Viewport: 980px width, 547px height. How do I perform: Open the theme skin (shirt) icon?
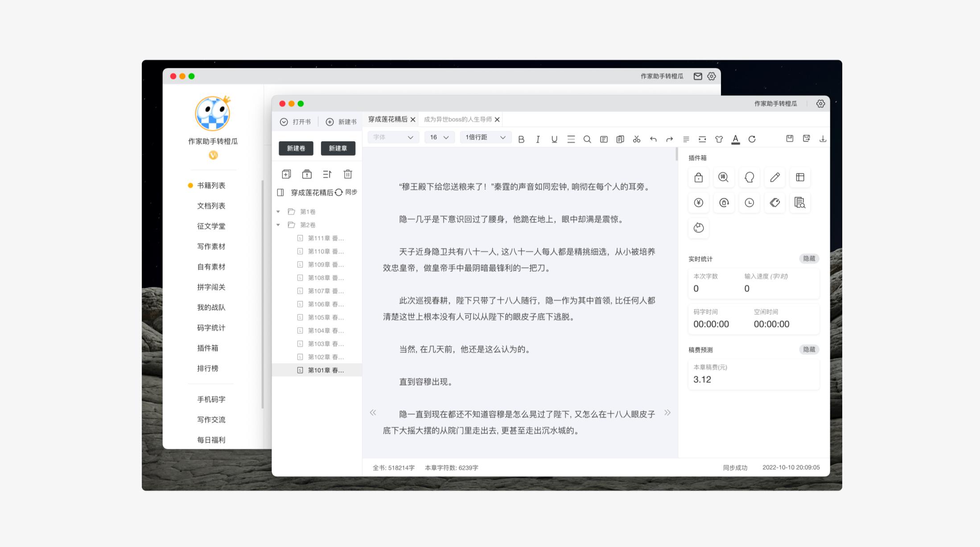[719, 139]
